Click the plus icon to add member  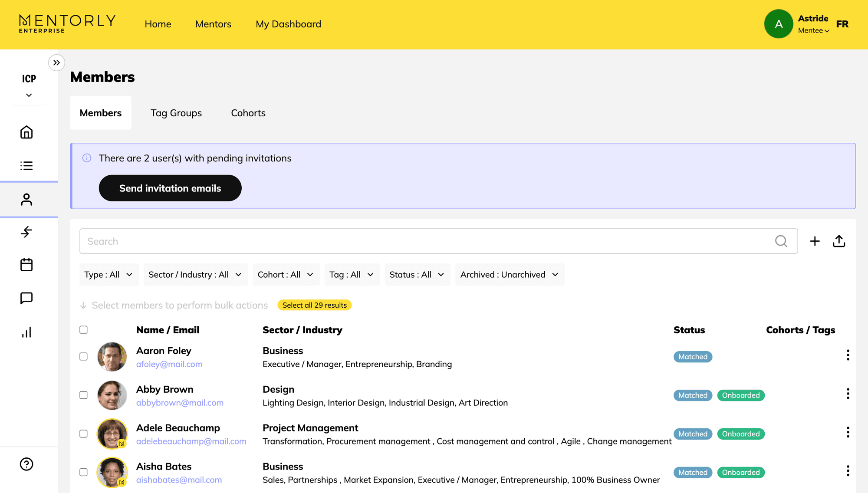pos(815,241)
